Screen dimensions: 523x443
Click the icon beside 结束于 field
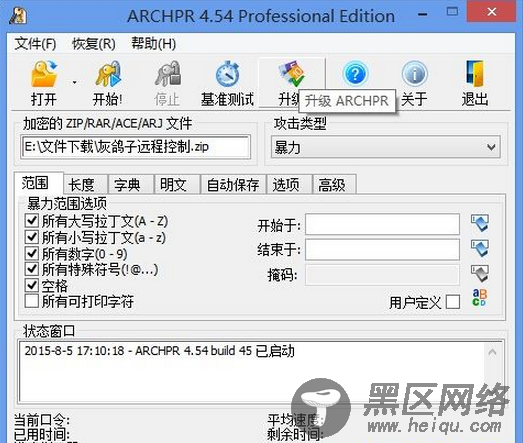pos(480,248)
